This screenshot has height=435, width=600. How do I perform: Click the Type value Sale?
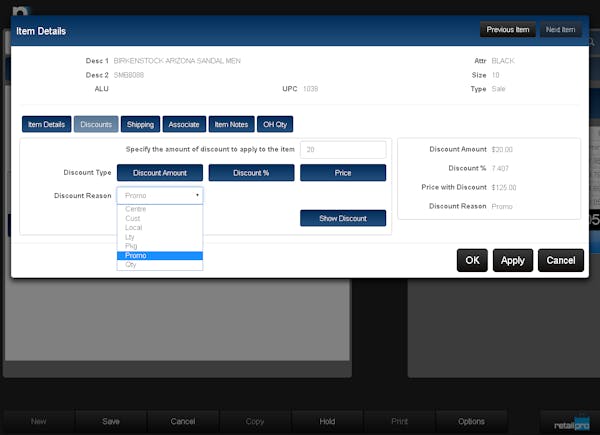(499, 89)
